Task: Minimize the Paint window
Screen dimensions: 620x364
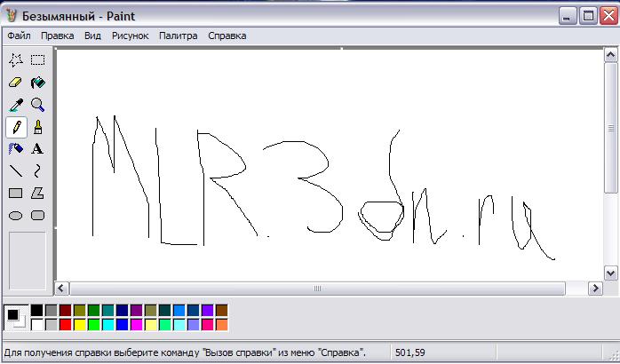Action: click(x=568, y=16)
